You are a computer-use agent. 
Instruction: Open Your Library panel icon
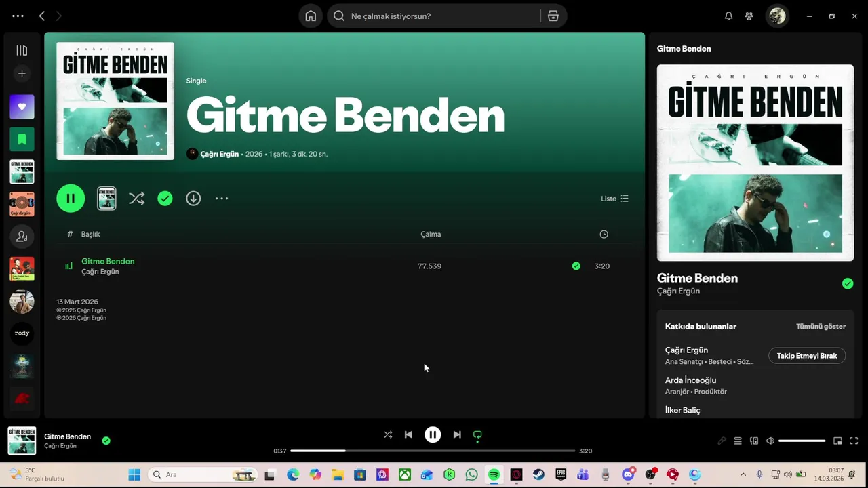point(22,50)
